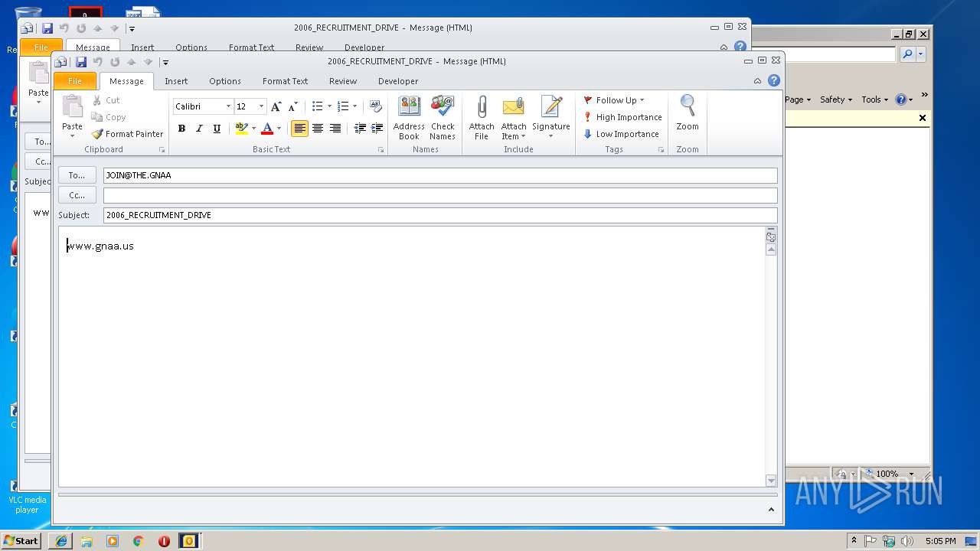Open Outlook Help question mark

(774, 80)
